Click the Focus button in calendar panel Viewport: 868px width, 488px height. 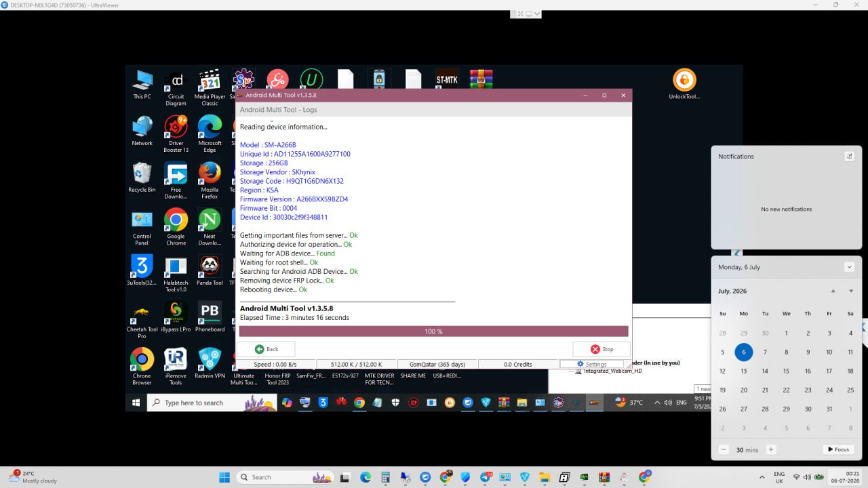(x=837, y=449)
